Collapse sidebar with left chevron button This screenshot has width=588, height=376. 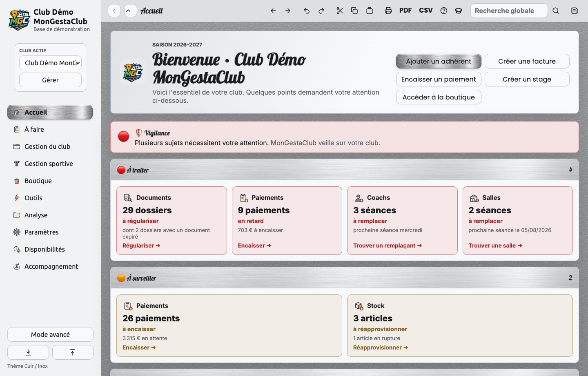coord(114,11)
